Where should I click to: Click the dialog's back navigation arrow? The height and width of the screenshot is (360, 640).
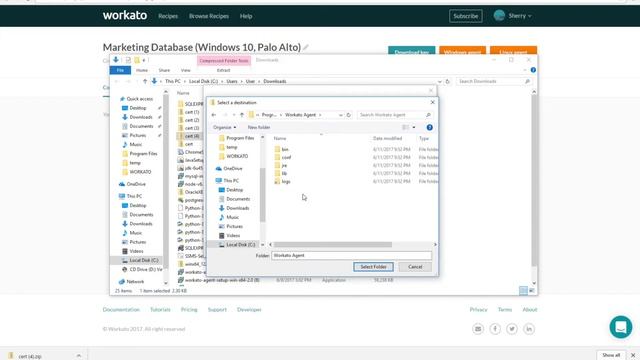214,115
